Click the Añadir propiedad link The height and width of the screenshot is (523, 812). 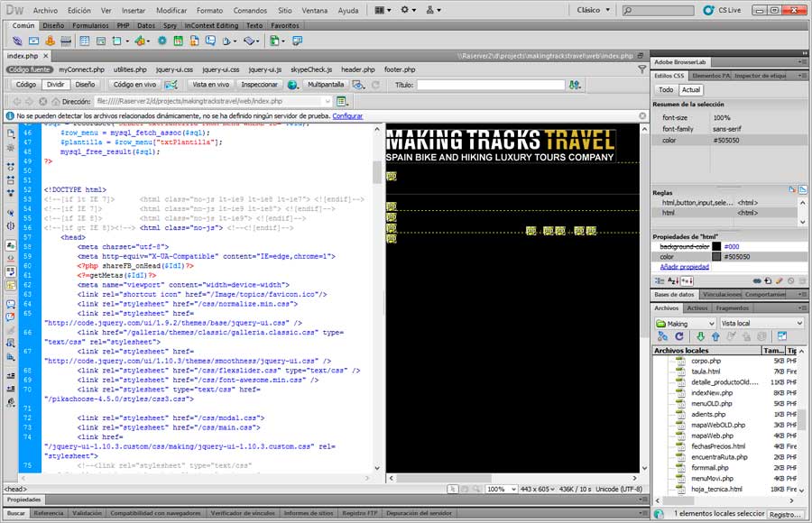point(684,267)
